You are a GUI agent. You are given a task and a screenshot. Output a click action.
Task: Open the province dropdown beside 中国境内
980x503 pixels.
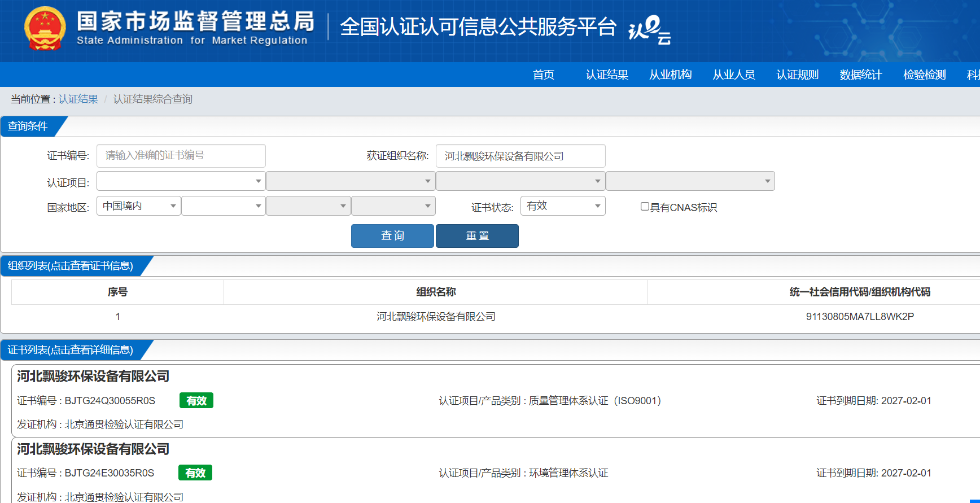[x=224, y=206]
